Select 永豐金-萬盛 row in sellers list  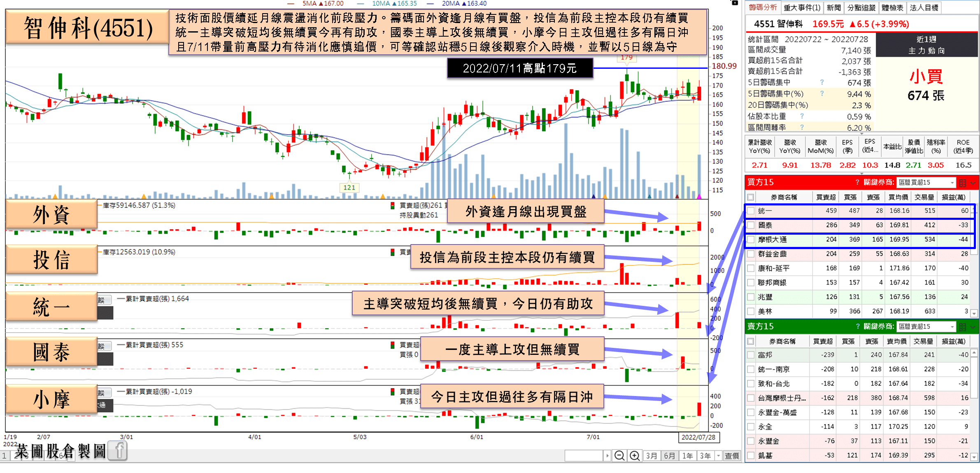[x=858, y=412]
